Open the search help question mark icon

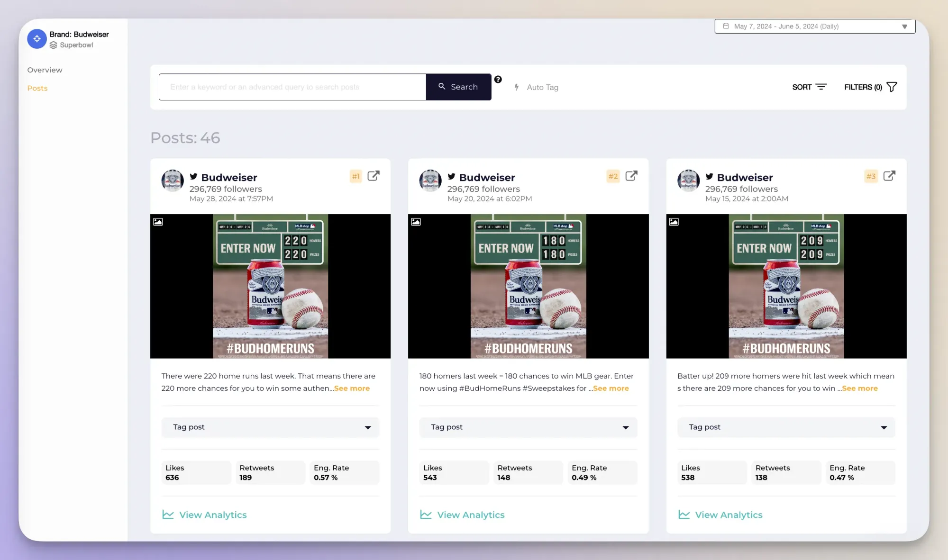[x=498, y=80]
